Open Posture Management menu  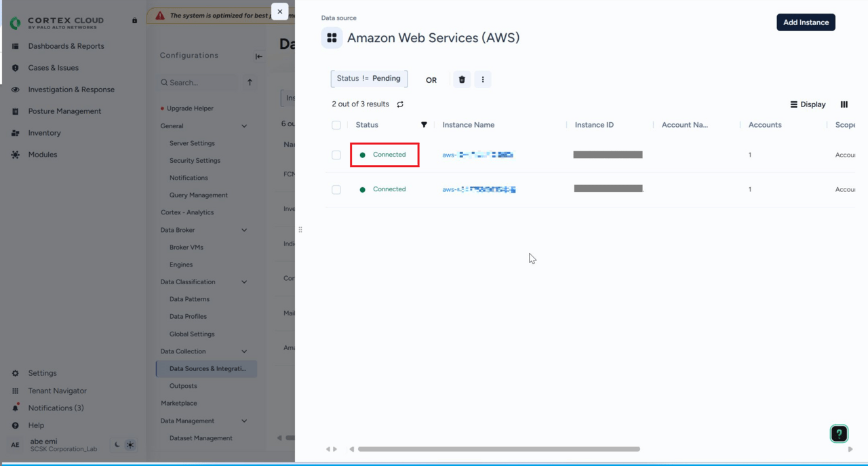[x=64, y=111]
